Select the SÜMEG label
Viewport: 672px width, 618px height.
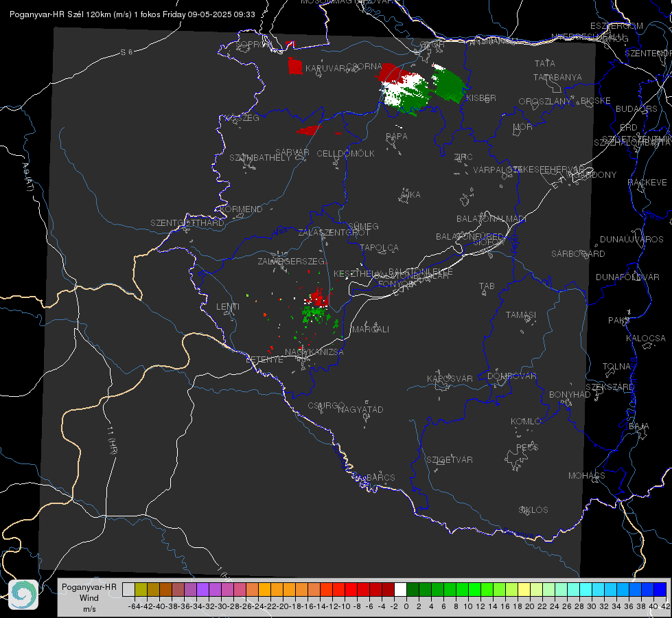point(363,226)
